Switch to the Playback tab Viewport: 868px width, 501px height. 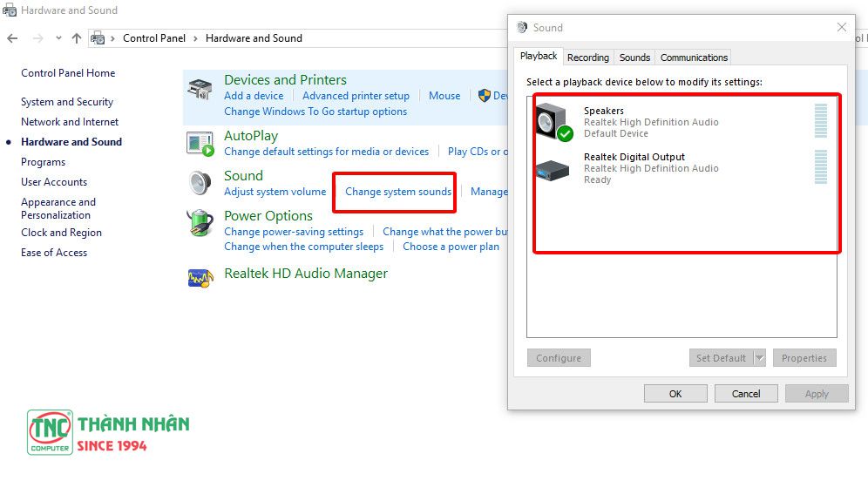pyautogui.click(x=539, y=57)
